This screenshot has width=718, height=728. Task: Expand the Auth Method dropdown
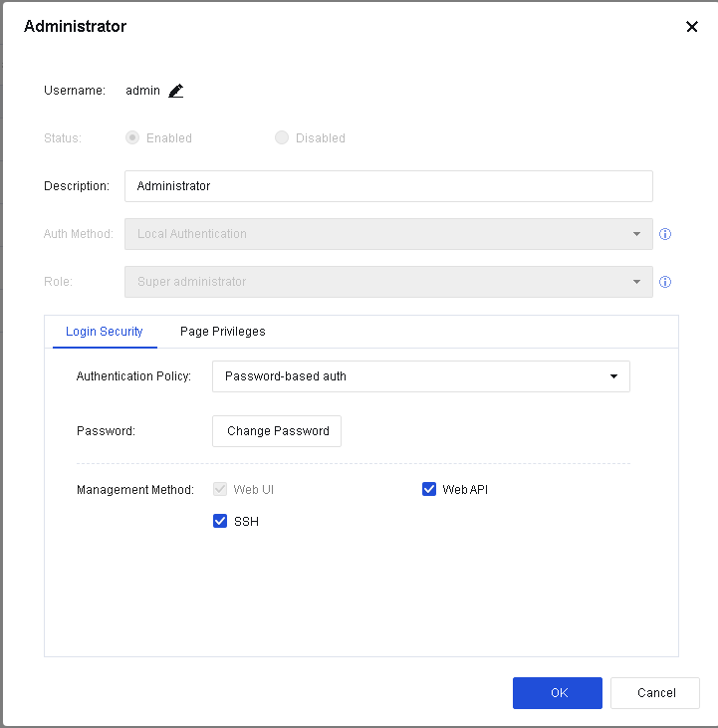pos(388,234)
